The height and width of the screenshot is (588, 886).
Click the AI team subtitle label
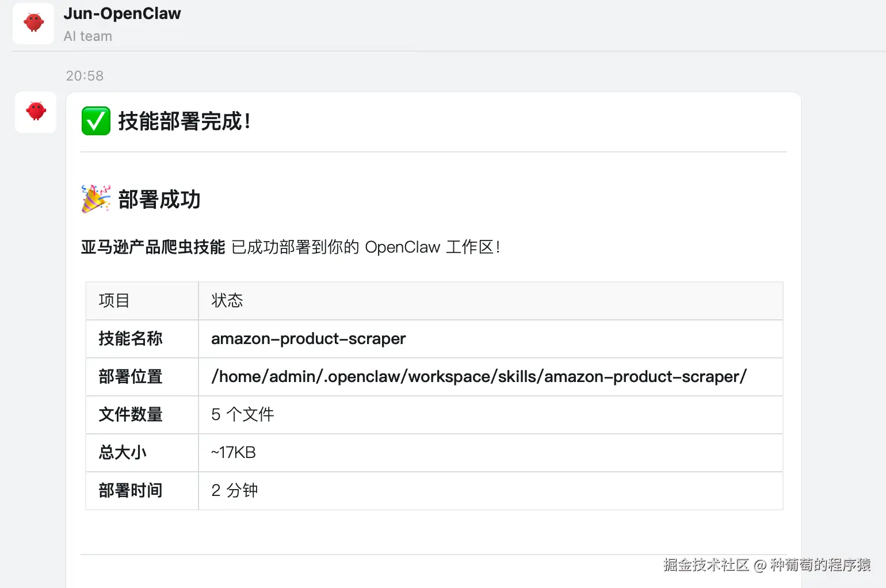87,36
